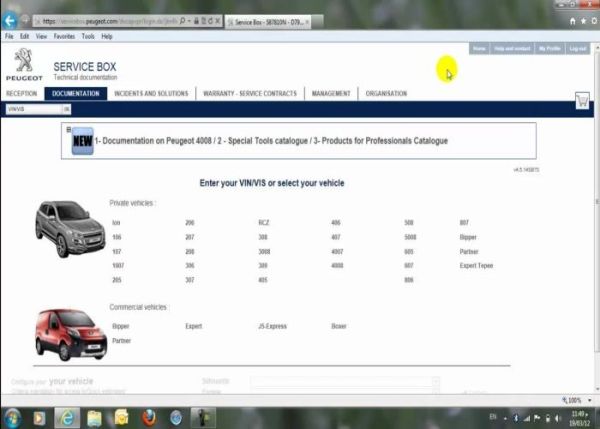Launch Firefox from the taskbar

click(149, 418)
